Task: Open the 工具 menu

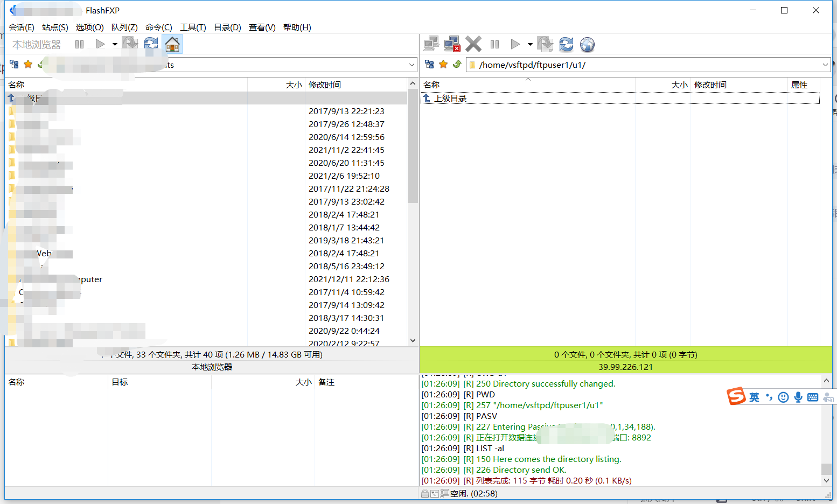Action: [193, 27]
